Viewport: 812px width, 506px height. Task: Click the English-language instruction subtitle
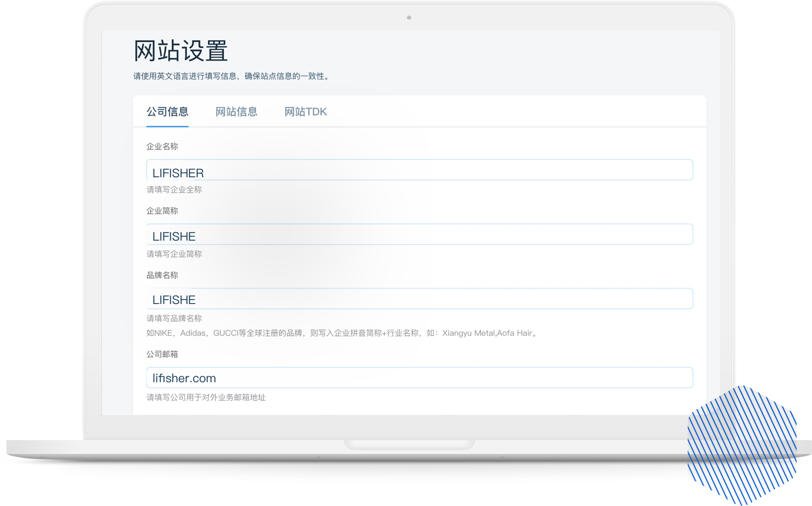point(232,76)
